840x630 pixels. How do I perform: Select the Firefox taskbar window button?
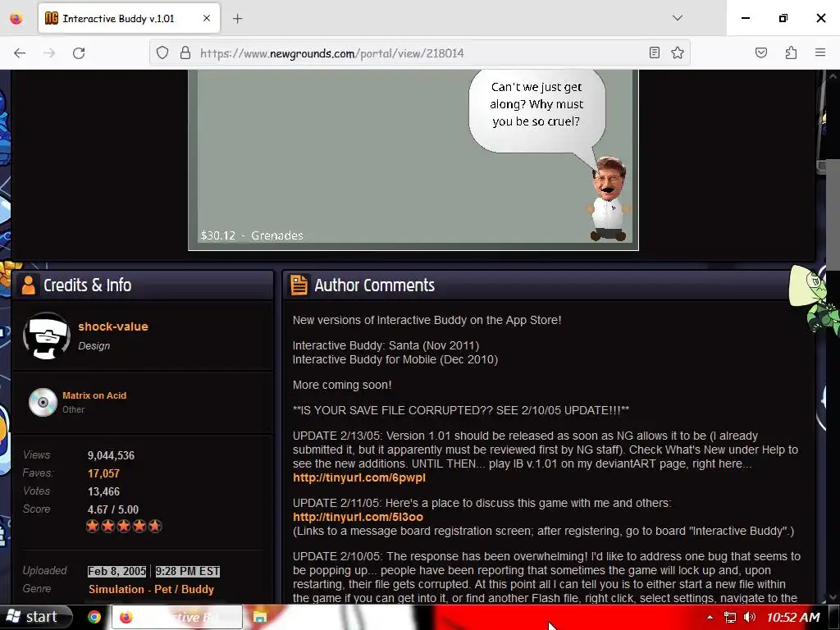[x=177, y=617]
